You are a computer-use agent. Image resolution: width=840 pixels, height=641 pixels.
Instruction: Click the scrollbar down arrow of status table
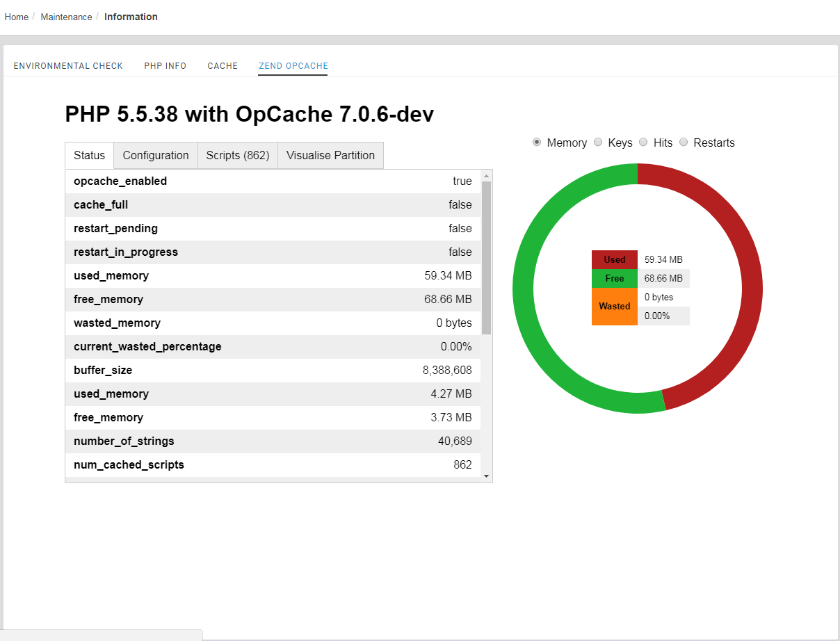[x=486, y=476]
